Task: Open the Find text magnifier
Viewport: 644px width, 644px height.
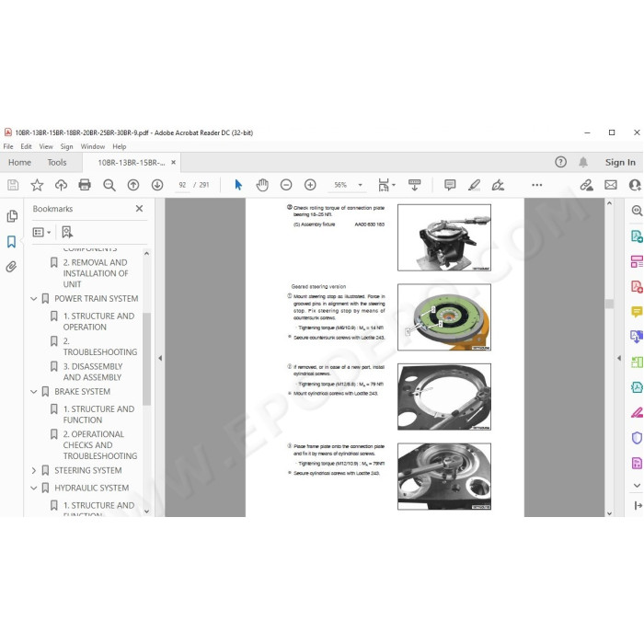Action: click(109, 185)
